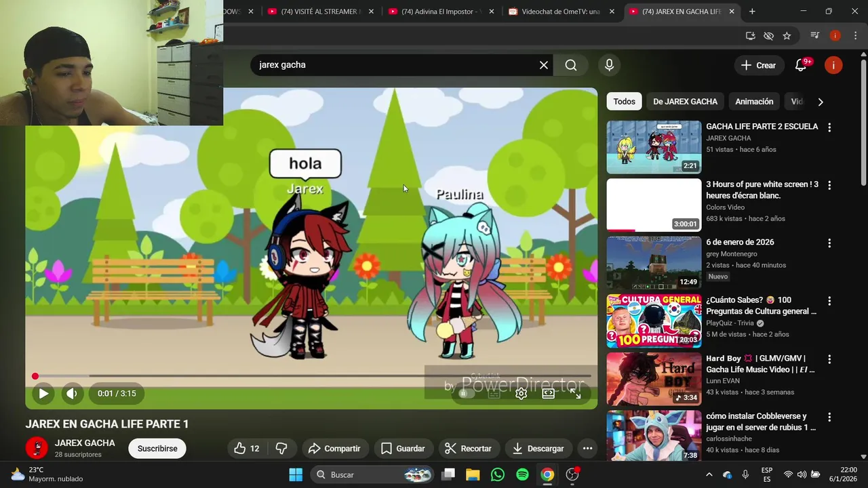Image resolution: width=868 pixels, height=488 pixels.
Task: Select the 'De JAREX GACHA' filter chip
Action: pos(685,102)
